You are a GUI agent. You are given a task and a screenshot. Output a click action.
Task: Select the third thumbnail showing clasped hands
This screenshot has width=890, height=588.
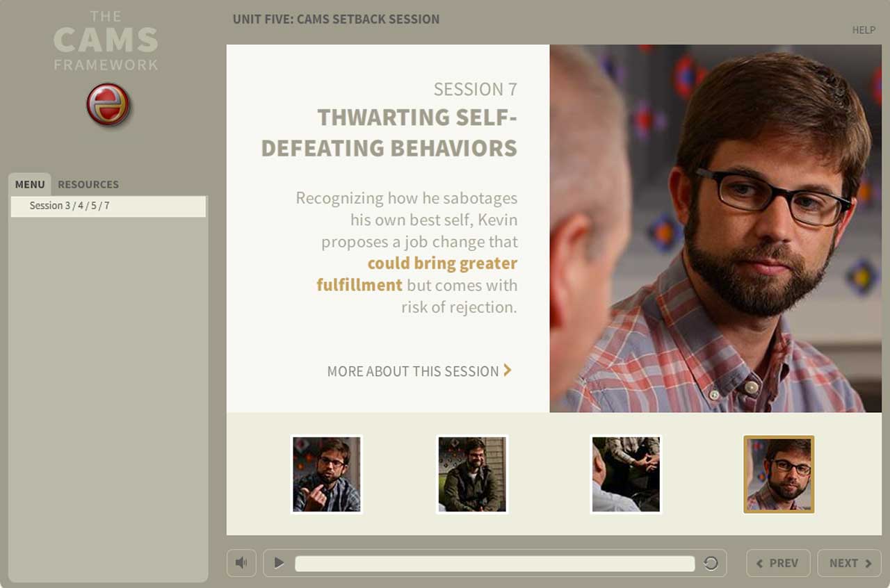coord(626,475)
